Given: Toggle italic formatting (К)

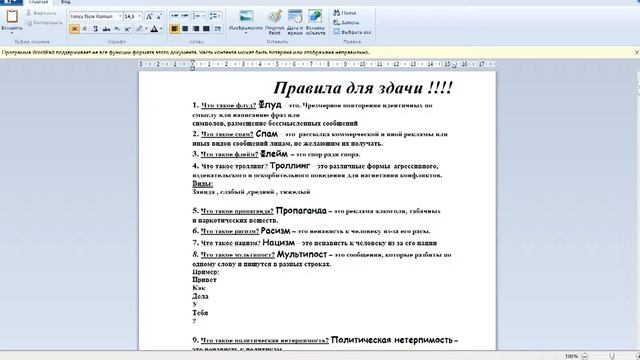Looking at the screenshot, I should pyautogui.click(x=85, y=29).
